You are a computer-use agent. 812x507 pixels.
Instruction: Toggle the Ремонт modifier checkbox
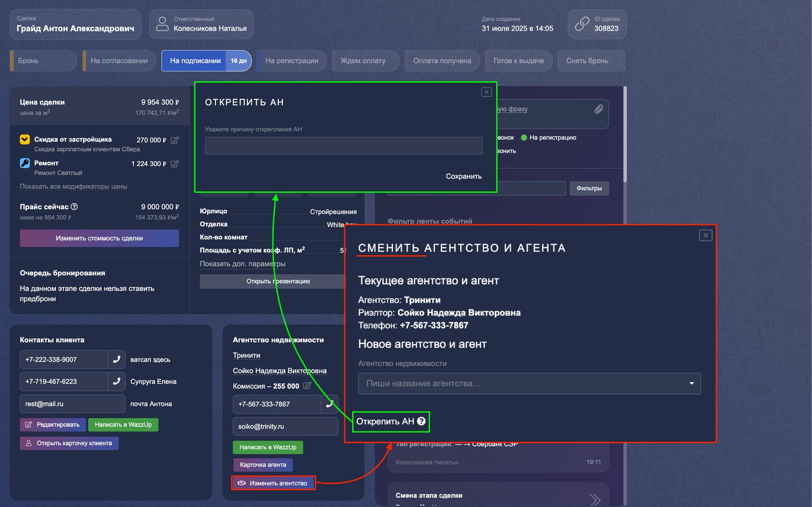[x=25, y=163]
